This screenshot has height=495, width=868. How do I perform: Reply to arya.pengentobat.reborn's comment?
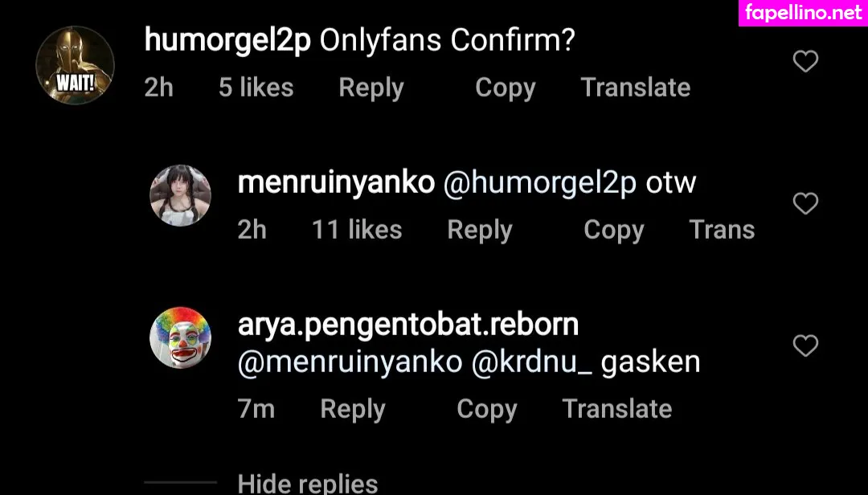tap(352, 409)
